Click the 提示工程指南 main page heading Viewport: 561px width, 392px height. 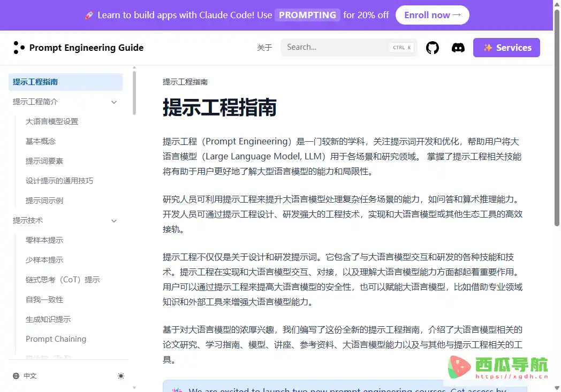pos(219,107)
